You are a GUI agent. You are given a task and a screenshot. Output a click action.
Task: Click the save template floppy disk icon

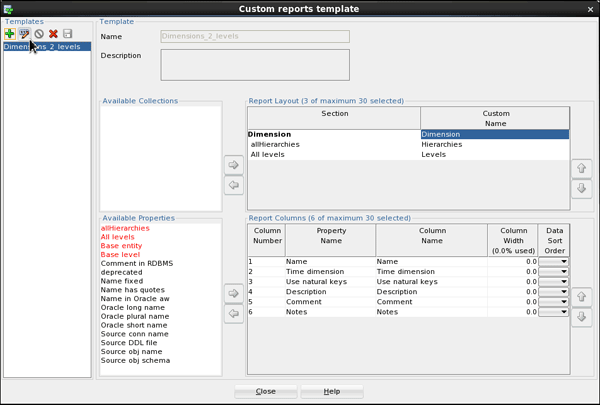point(68,34)
